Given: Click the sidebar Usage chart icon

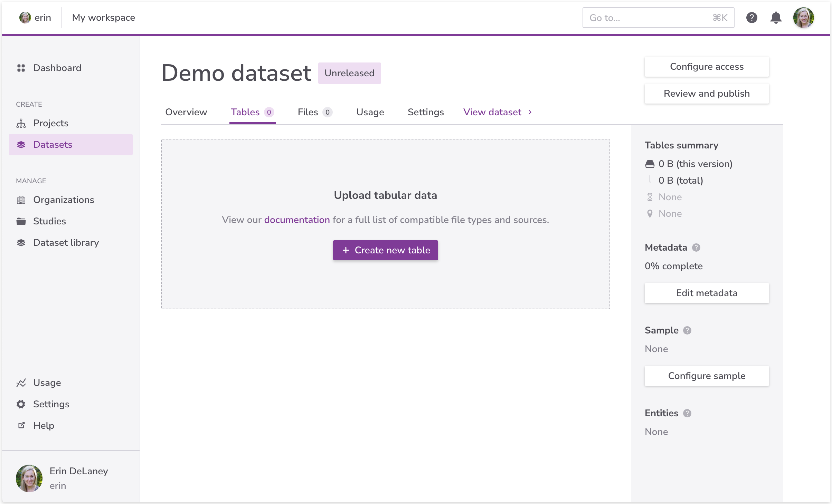Looking at the screenshot, I should [21, 383].
